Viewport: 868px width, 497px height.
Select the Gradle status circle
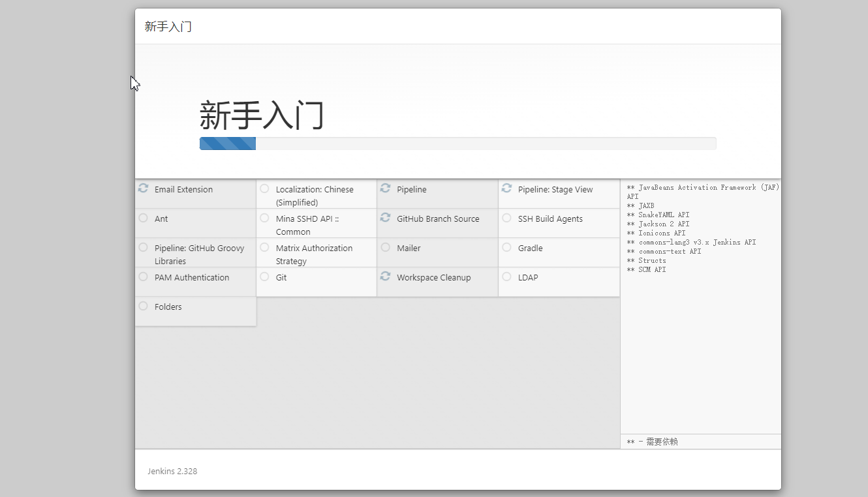click(x=507, y=247)
